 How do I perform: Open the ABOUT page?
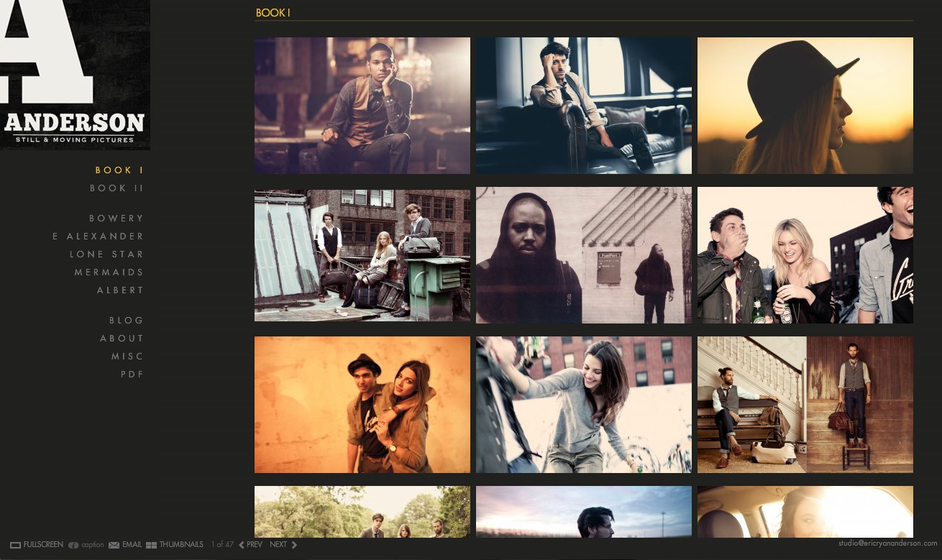click(122, 339)
